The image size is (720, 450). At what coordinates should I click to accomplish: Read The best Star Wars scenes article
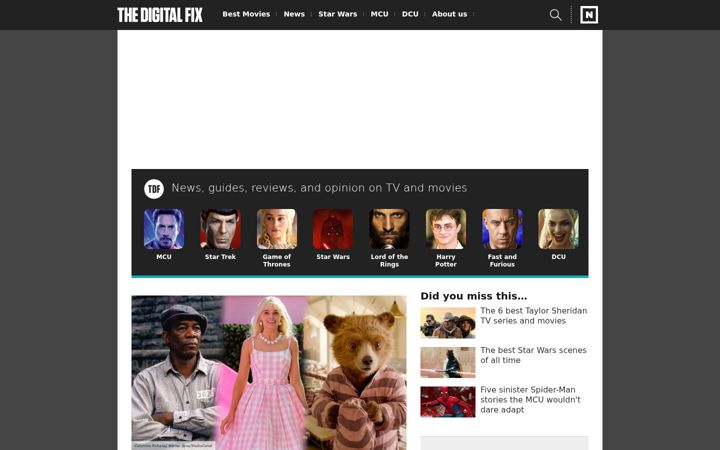tap(533, 355)
